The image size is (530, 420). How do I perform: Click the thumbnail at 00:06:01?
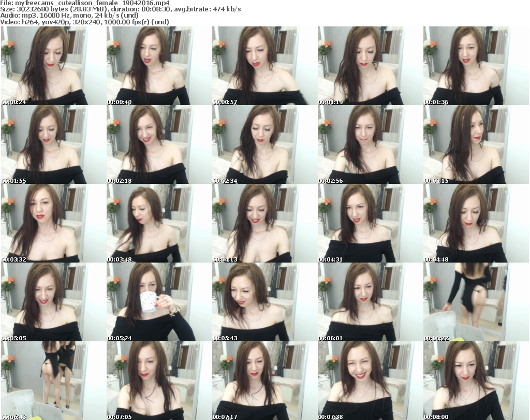pyautogui.click(x=370, y=302)
